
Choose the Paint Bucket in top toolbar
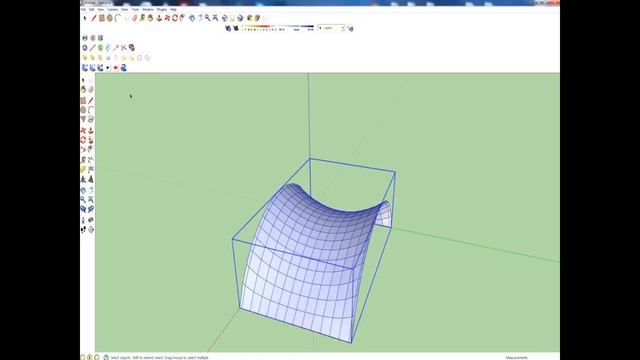tap(150, 18)
